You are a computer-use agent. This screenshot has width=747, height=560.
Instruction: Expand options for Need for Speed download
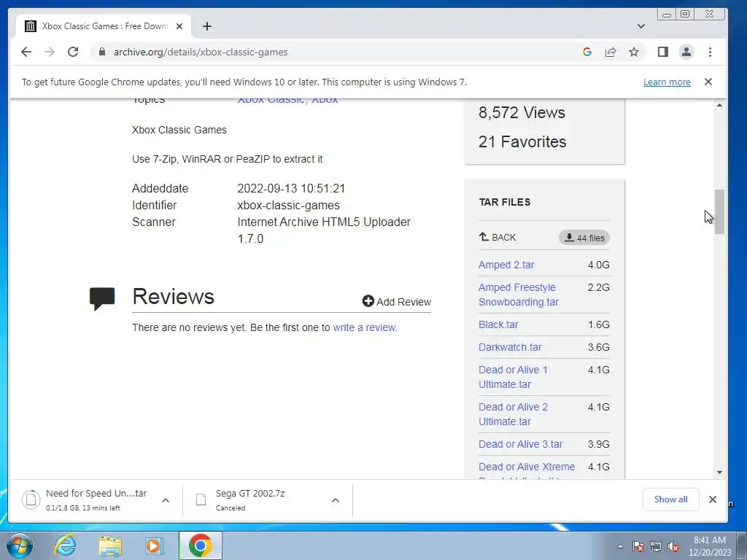click(x=166, y=500)
